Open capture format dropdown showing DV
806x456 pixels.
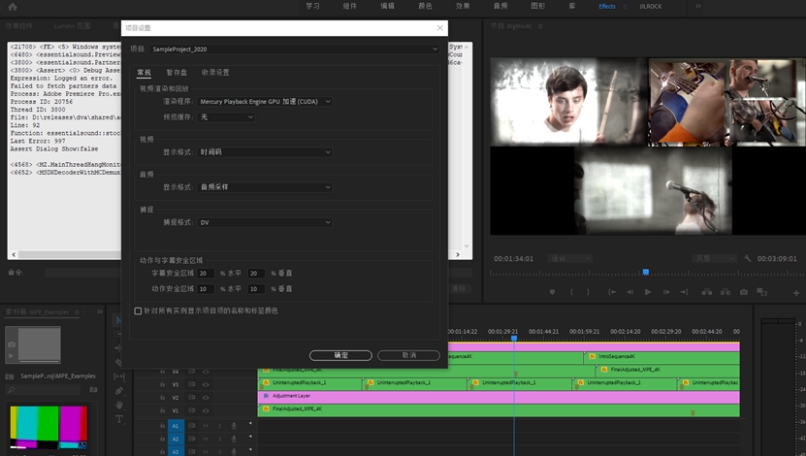265,222
